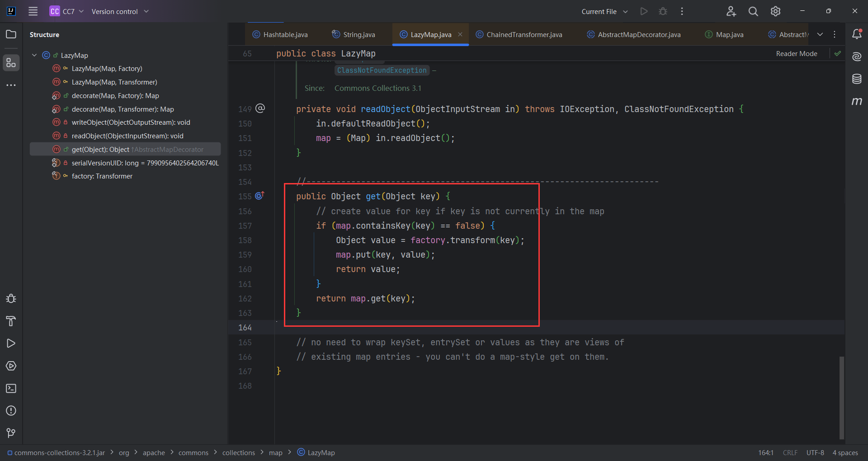Open Code With Me add-user icon
This screenshot has height=461, width=868.
731,11
